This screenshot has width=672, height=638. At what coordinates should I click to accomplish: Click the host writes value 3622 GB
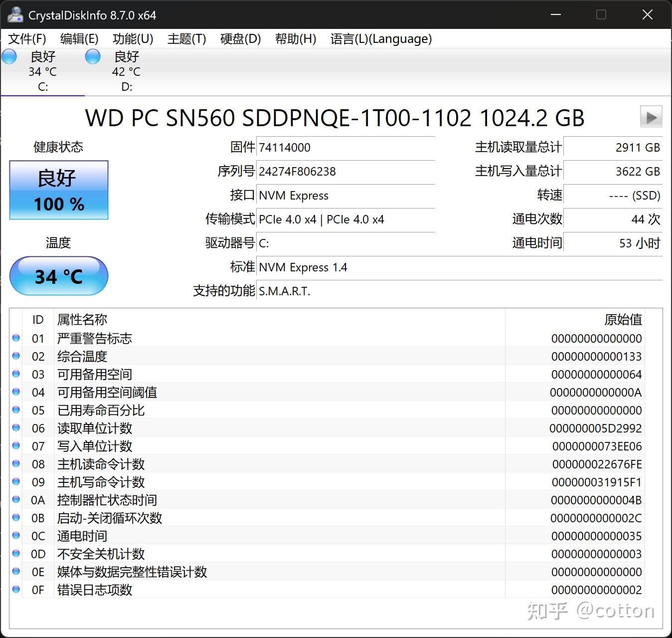[x=613, y=172]
